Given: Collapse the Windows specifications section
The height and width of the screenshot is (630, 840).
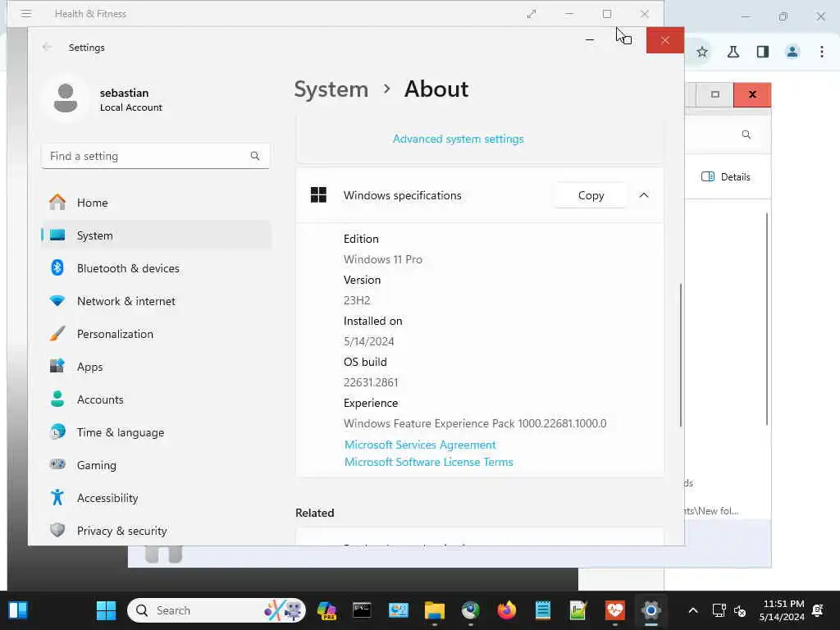Looking at the screenshot, I should coord(644,195).
